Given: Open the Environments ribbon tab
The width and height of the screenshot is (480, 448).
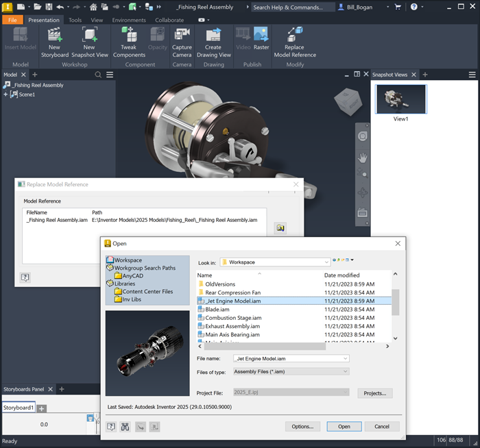Looking at the screenshot, I should coord(129,20).
